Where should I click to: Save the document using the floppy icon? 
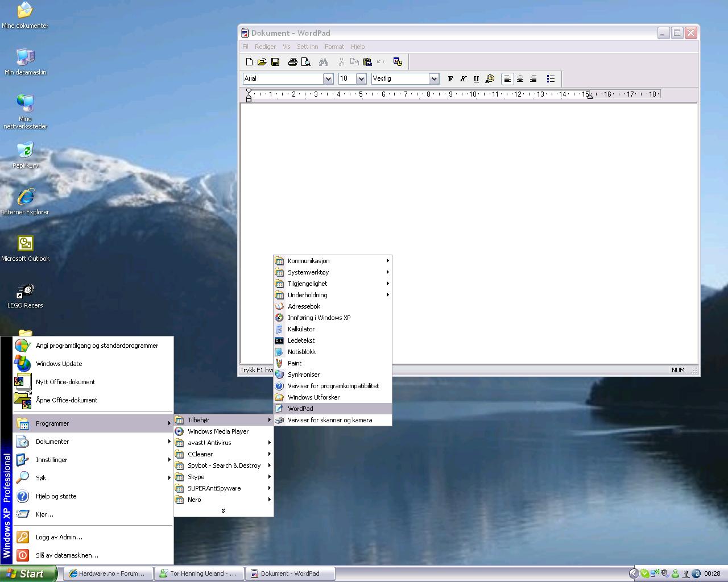point(275,62)
